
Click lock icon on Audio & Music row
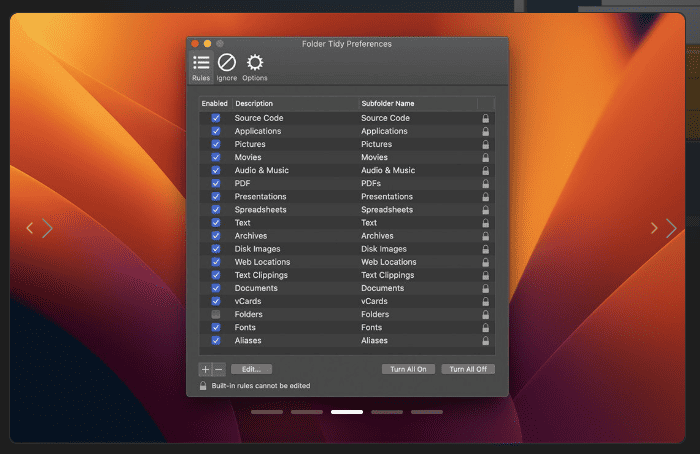(x=485, y=171)
